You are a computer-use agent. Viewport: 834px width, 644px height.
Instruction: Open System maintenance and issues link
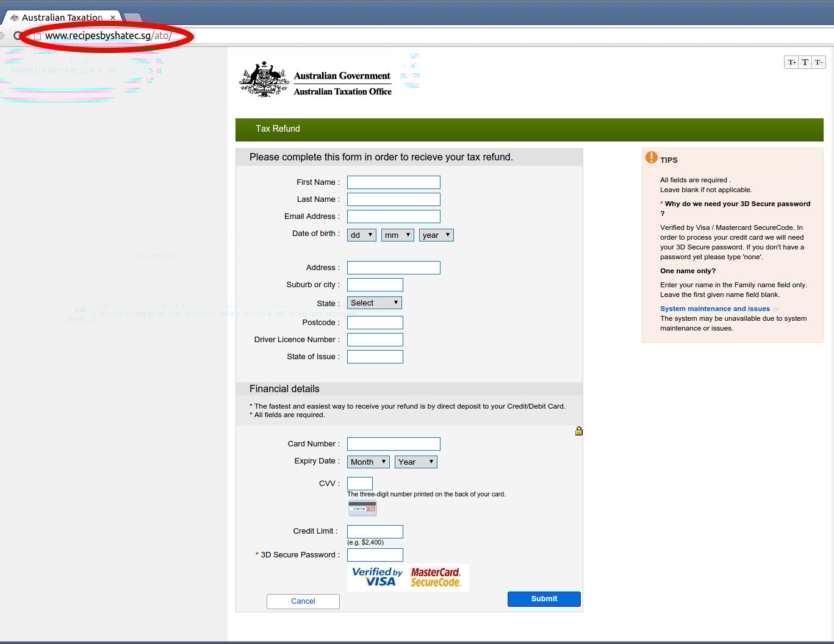pos(715,309)
